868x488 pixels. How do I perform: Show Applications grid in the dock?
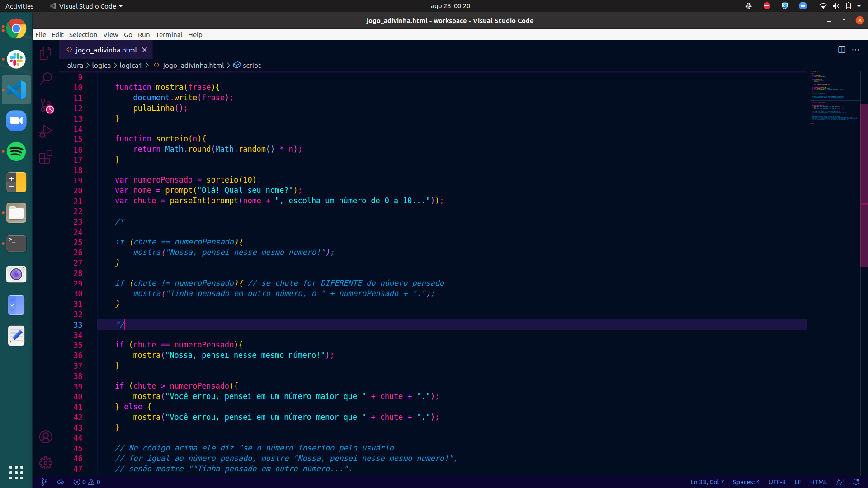pyautogui.click(x=16, y=472)
